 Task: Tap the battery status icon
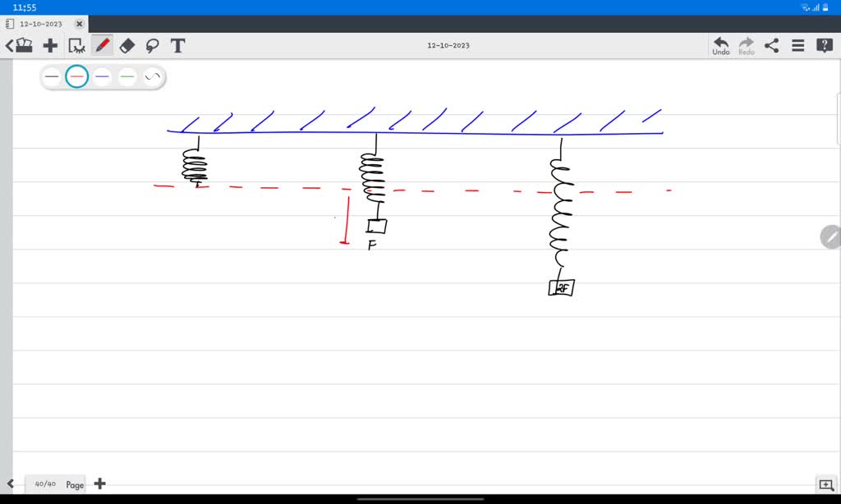(825, 7)
